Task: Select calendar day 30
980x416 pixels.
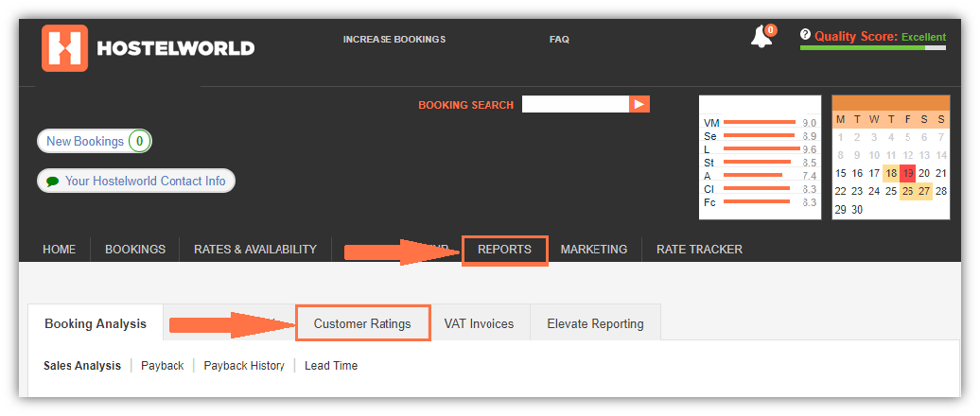Action: [857, 210]
